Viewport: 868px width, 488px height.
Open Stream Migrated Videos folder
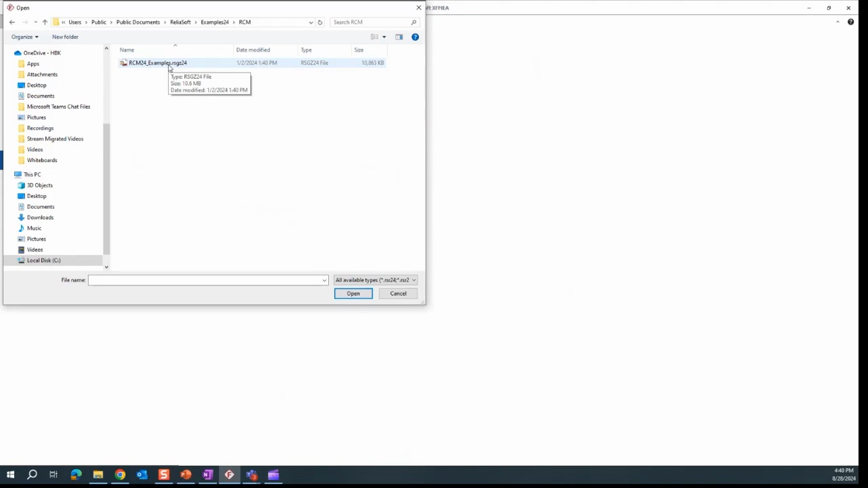(55, 139)
